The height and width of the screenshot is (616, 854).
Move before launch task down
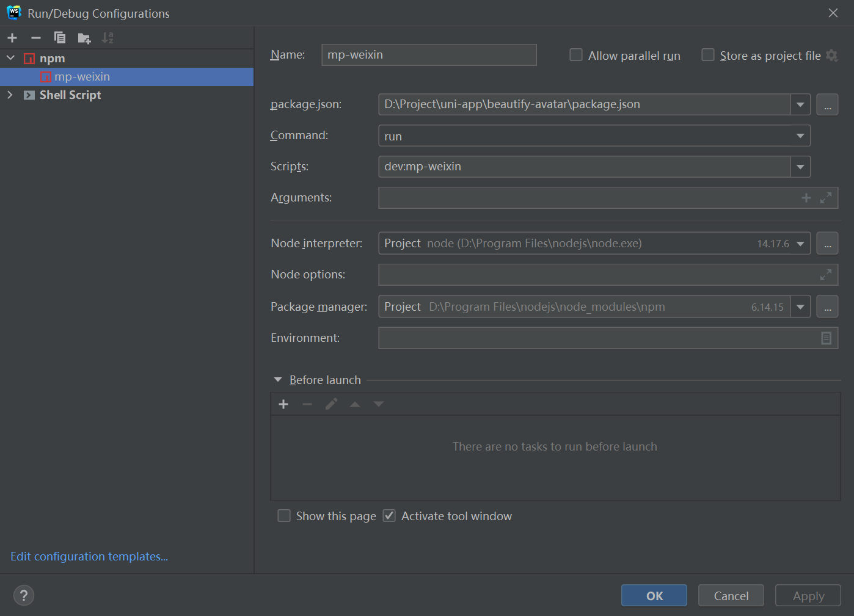[x=379, y=404]
